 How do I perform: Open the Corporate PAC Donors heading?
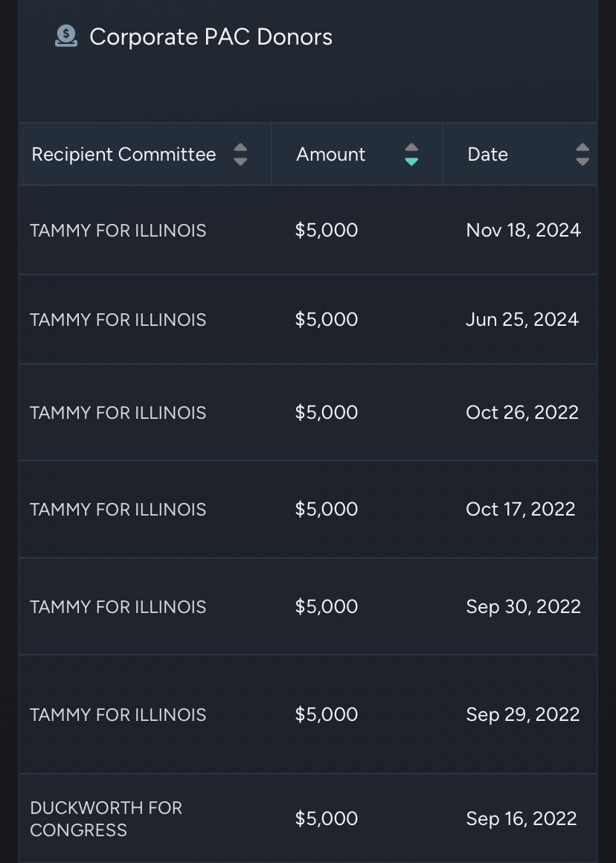pos(211,37)
